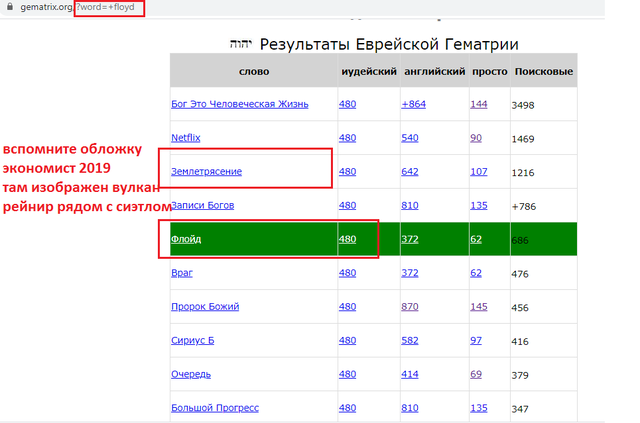Click 372 in the green Флойд row
The height and width of the screenshot is (423, 640).
click(x=410, y=239)
